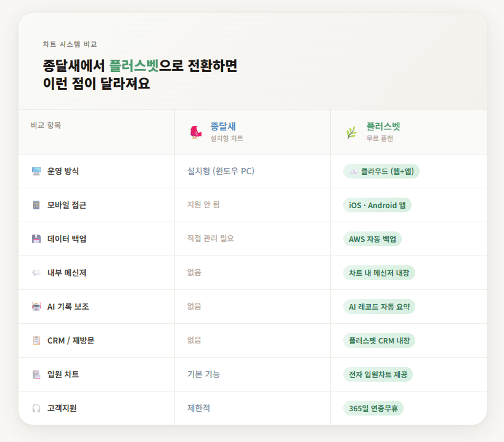This screenshot has width=504, height=442.
Task: Click the 지원 안 됨 cell
Action: (203, 204)
